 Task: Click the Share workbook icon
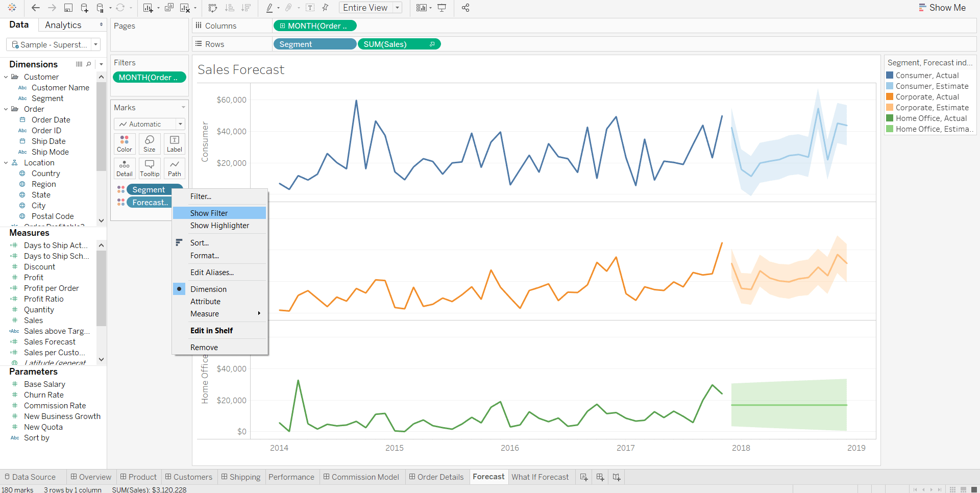(465, 8)
